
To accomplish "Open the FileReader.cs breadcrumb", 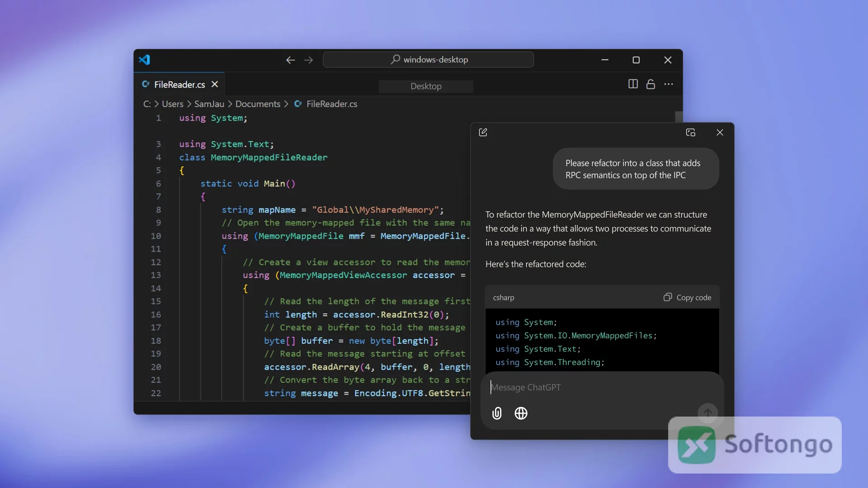I will tap(332, 104).
